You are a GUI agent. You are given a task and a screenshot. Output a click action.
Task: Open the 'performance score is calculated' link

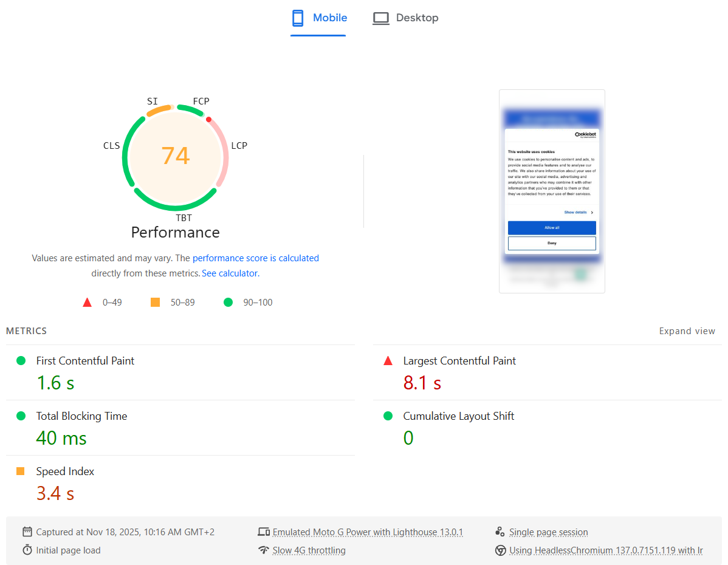pyautogui.click(x=255, y=258)
